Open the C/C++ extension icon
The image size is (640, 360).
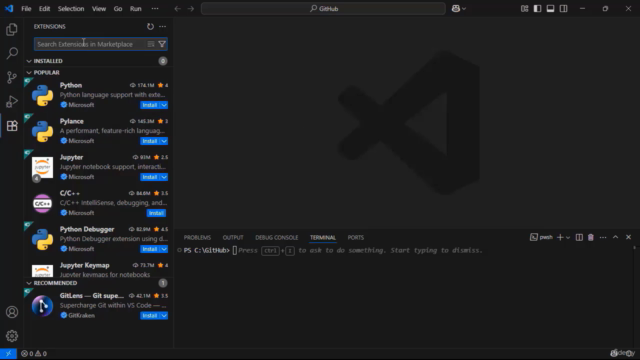point(42,203)
